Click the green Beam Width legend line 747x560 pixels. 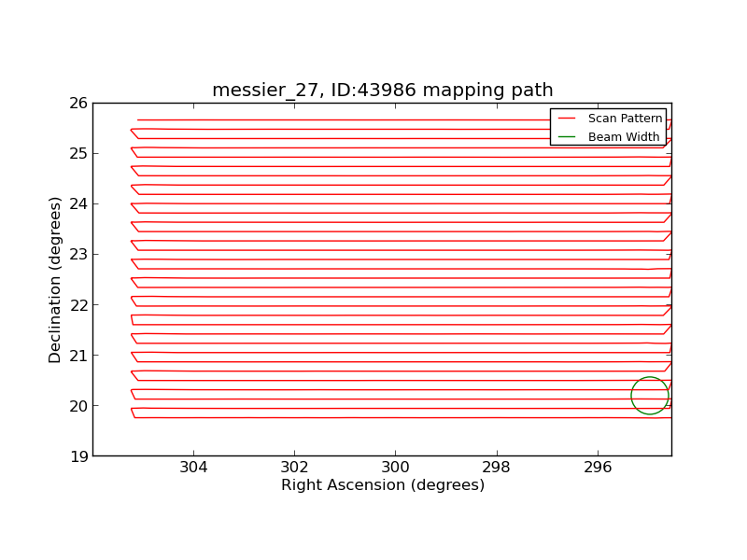(x=567, y=137)
